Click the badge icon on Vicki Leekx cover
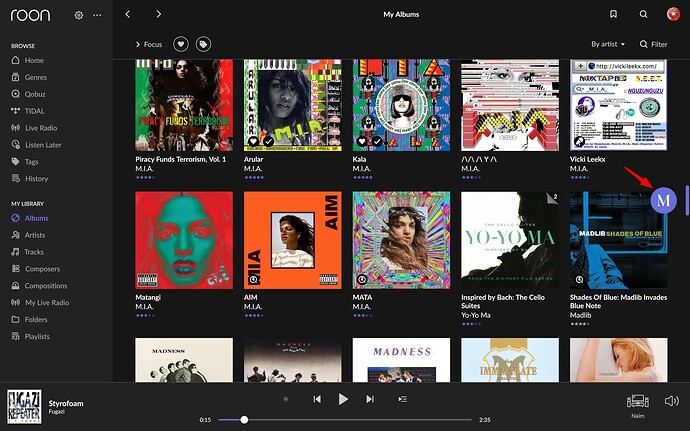This screenshot has height=431, width=690. click(x=579, y=141)
